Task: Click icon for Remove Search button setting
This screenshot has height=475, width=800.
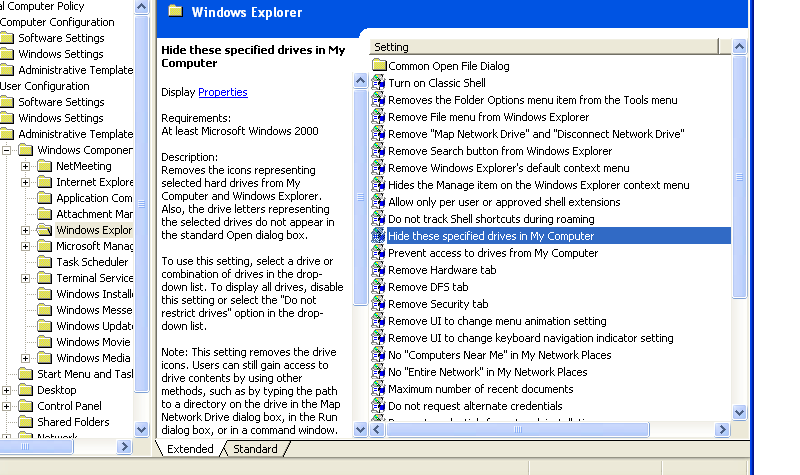Action: click(378, 151)
